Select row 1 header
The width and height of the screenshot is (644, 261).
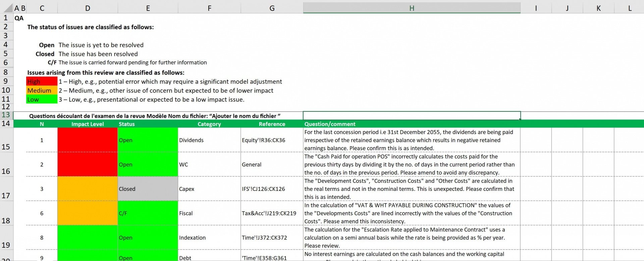click(6, 18)
